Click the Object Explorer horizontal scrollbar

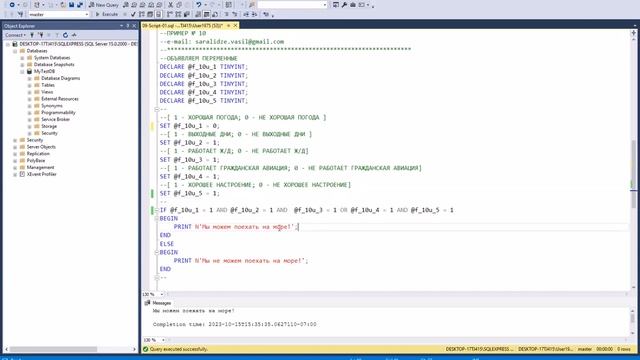53,349
